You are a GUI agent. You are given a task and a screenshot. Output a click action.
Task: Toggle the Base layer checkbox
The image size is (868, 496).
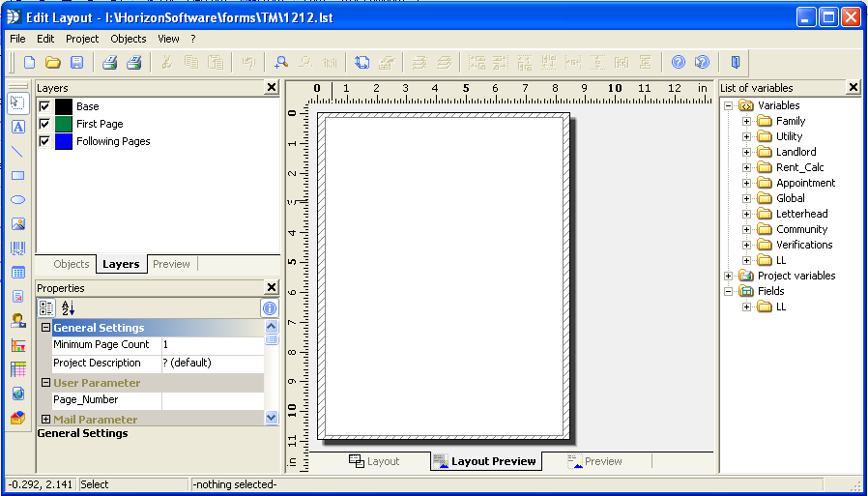click(43, 106)
